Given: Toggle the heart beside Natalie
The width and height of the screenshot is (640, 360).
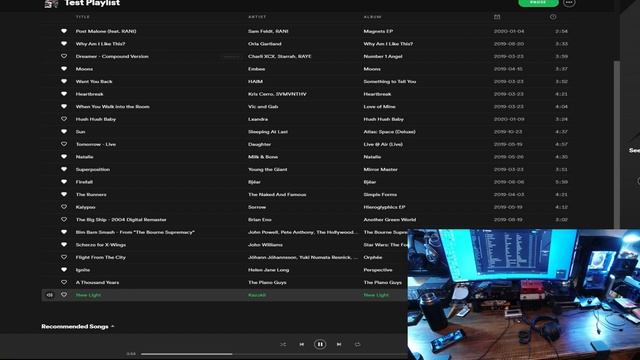Looking at the screenshot, I should (x=64, y=157).
